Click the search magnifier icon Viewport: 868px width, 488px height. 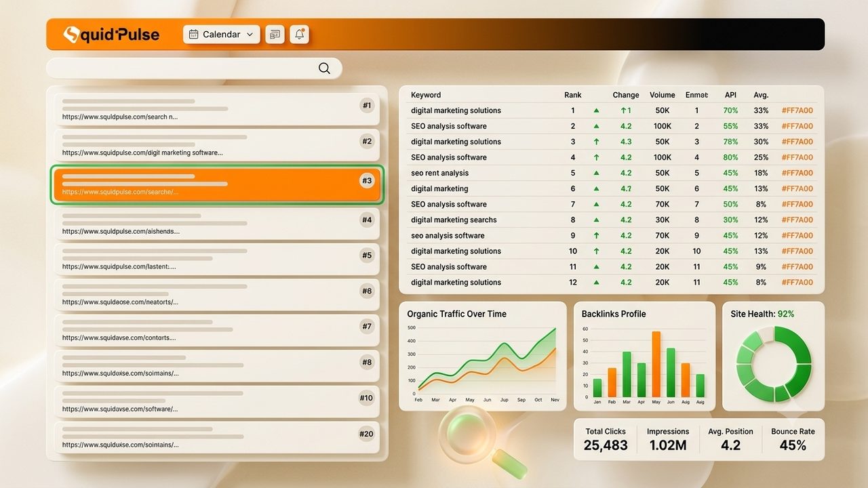pos(324,68)
